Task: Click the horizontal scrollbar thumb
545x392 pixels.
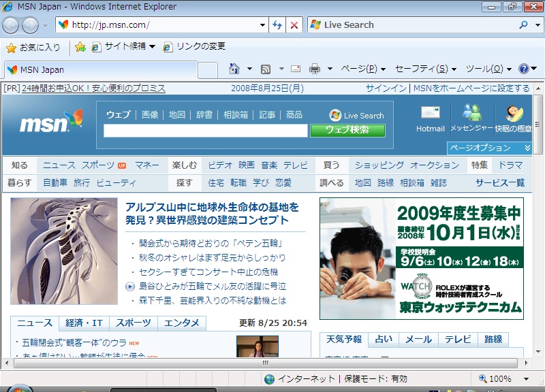Action: [266, 363]
